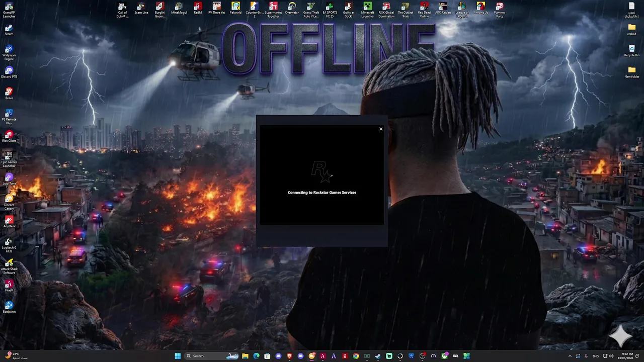Open the clock showing 9:22 PM
This screenshot has height=362, width=644.
(x=625, y=356)
